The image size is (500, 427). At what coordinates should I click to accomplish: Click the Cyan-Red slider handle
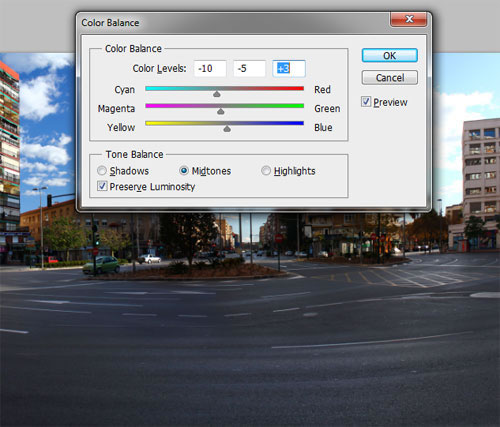click(217, 94)
